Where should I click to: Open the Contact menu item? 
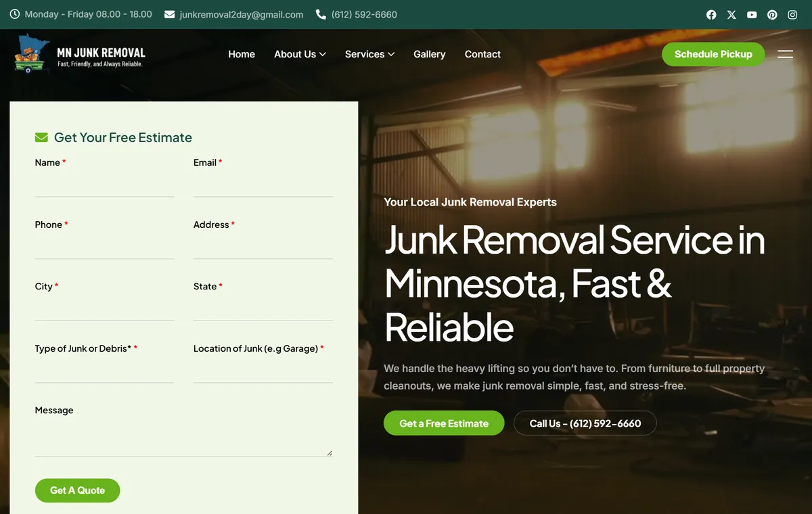coord(482,54)
